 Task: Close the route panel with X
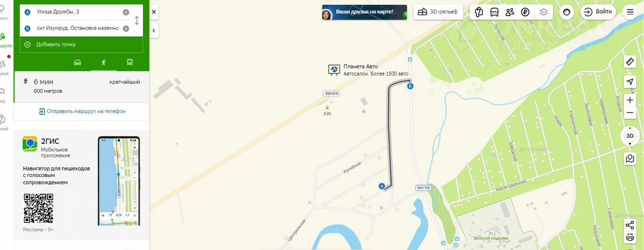(x=154, y=12)
